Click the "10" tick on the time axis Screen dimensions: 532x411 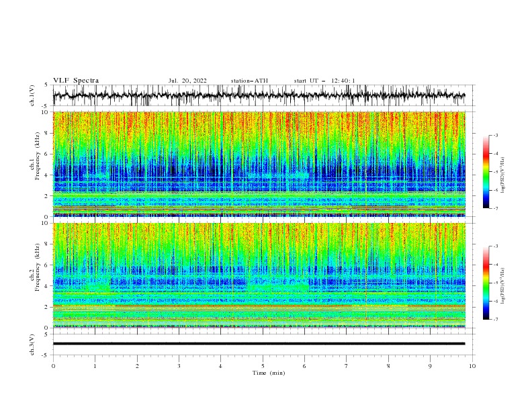click(472, 366)
